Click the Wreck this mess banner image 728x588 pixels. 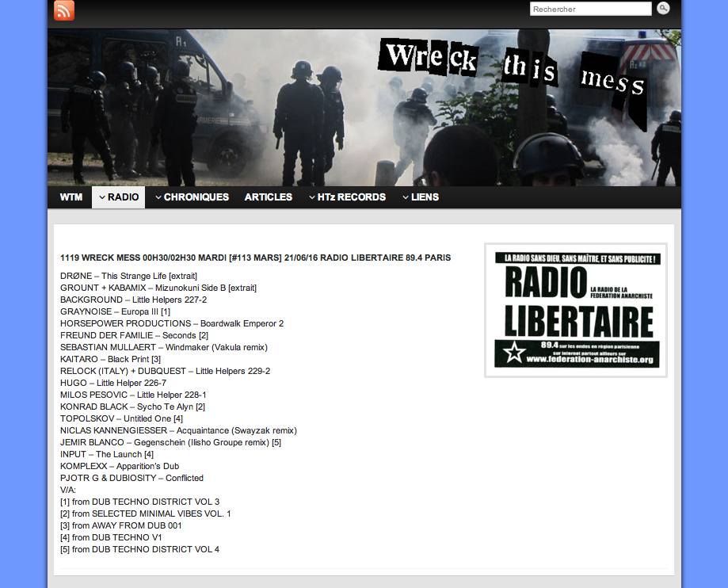(x=364, y=108)
